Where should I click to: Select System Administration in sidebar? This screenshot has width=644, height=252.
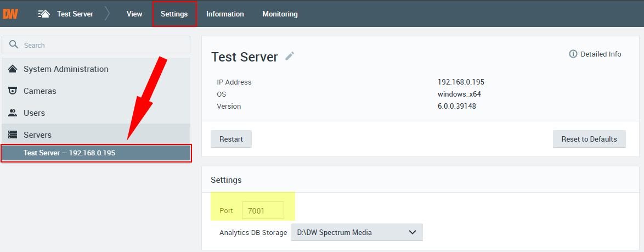(x=96, y=69)
